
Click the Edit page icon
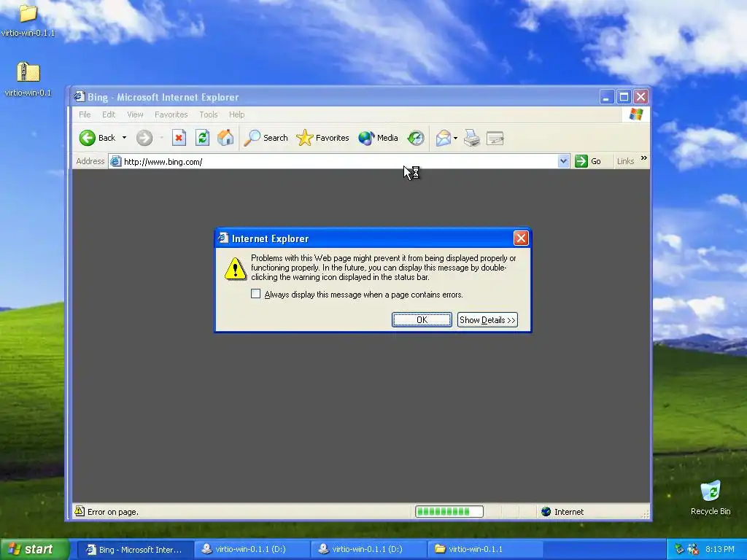coord(495,138)
